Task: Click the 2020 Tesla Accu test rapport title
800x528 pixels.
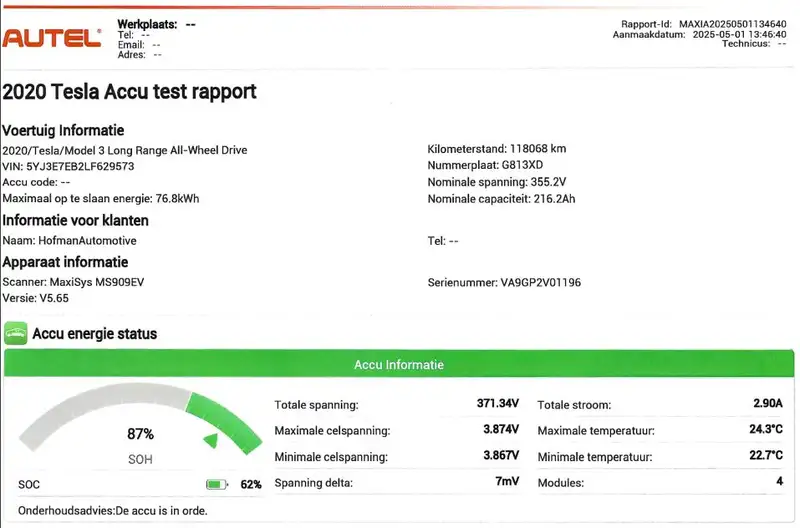Action: [129, 92]
